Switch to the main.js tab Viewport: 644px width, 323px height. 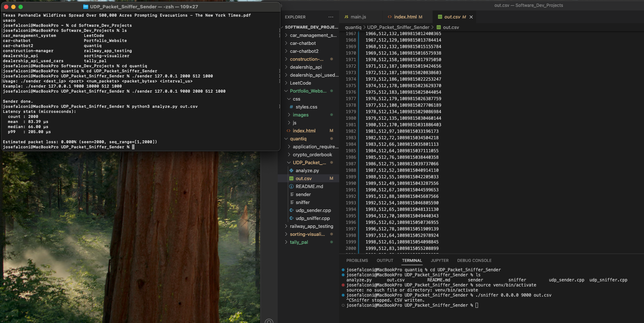tap(358, 17)
